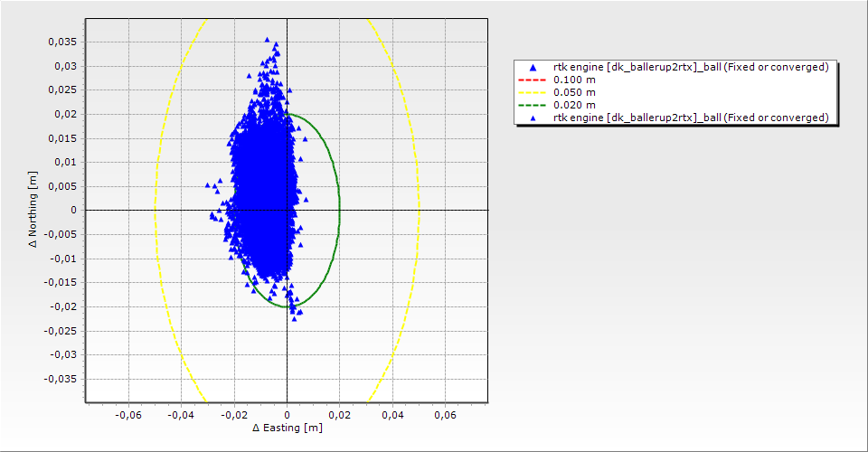
Task: Click last 'rtk engine [dk_ballerup2rtx]_ball' legend entry
Action: coord(691,118)
